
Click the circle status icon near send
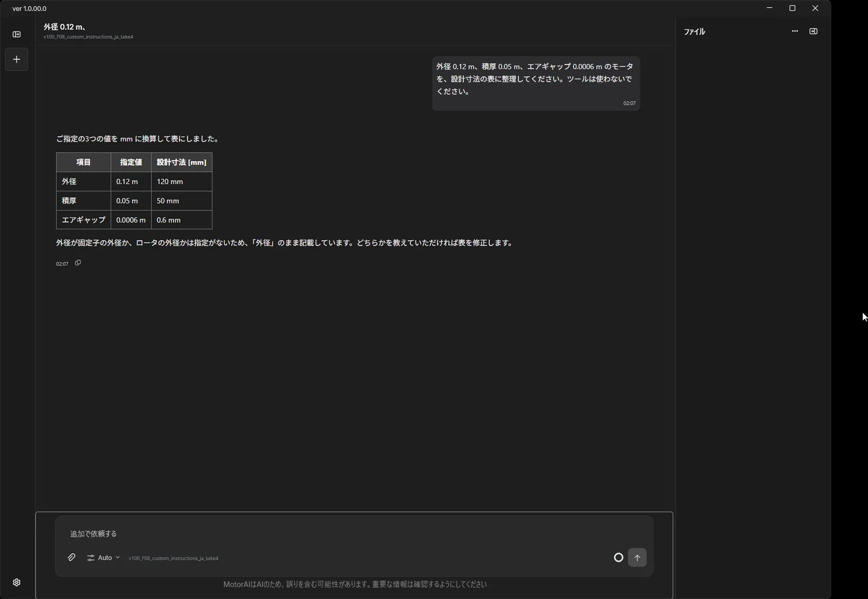(618, 557)
